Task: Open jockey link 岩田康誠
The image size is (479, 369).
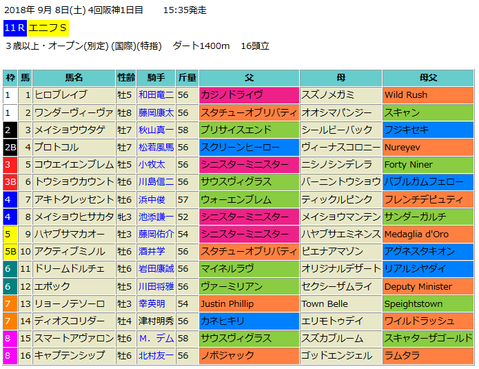Action: point(156,269)
